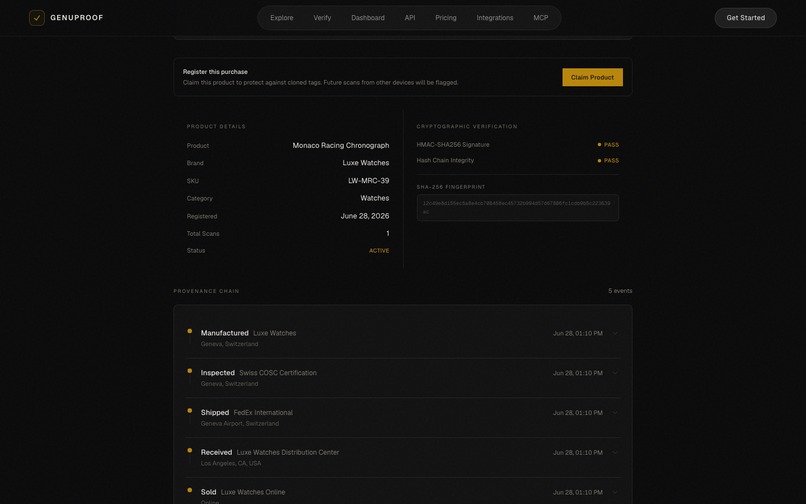Image resolution: width=806 pixels, height=504 pixels.
Task: Expand the Shipped event chevron
Action: 615,412
